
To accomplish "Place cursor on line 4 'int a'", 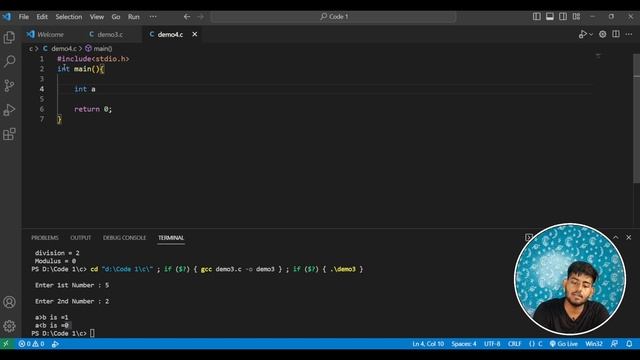I will coord(84,89).
